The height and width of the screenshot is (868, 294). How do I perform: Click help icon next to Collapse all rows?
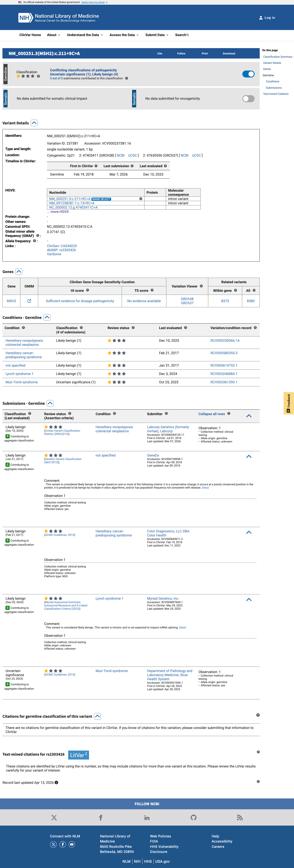tap(229, 414)
